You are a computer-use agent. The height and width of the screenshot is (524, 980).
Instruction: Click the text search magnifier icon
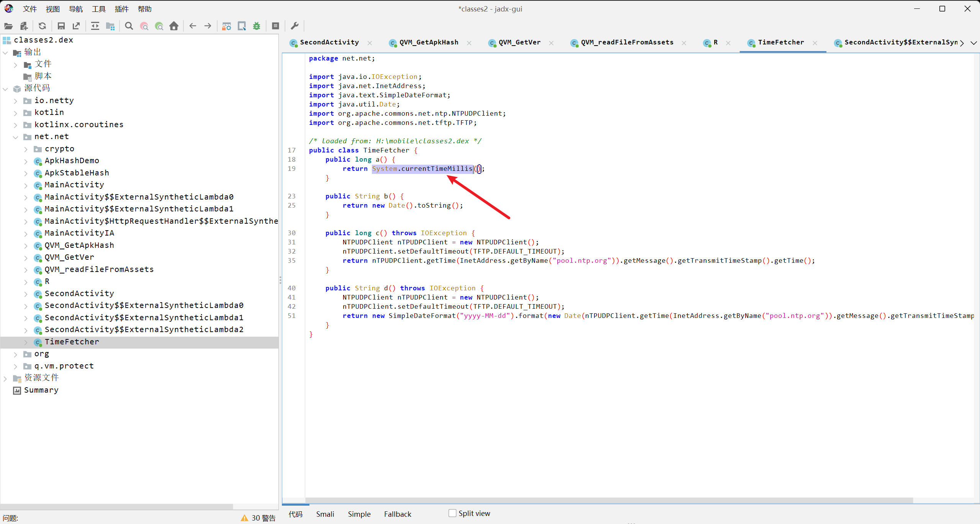click(129, 26)
